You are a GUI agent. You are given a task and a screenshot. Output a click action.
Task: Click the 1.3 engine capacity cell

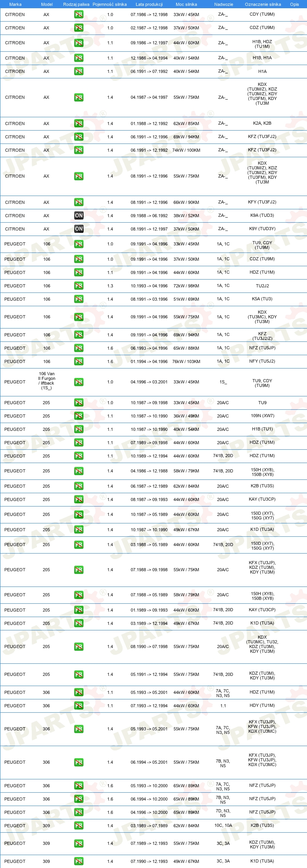(x=110, y=286)
